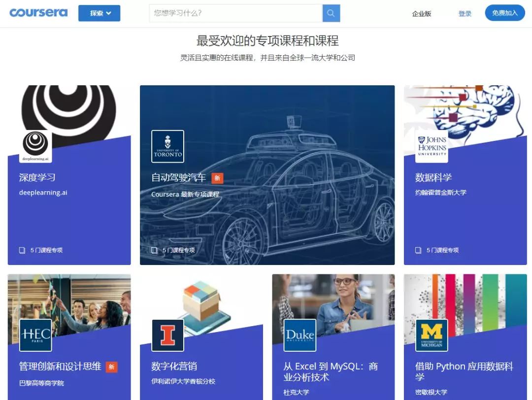Click the University of Michigan logo
The image size is (532, 400).
(432, 335)
